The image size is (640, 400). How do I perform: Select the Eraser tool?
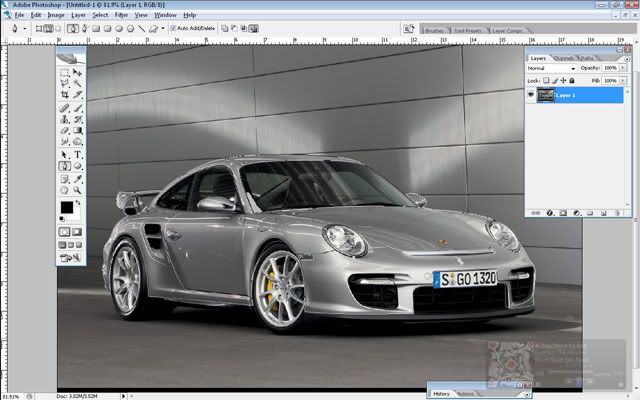(64, 130)
